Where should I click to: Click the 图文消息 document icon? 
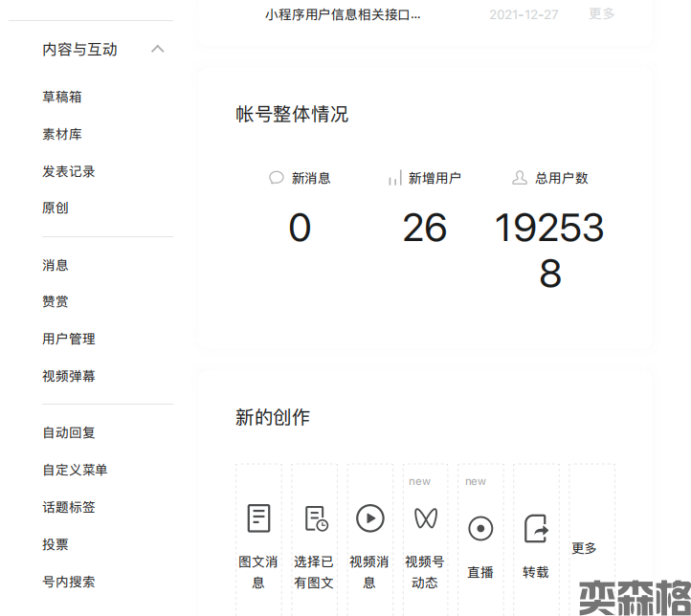pos(258,518)
